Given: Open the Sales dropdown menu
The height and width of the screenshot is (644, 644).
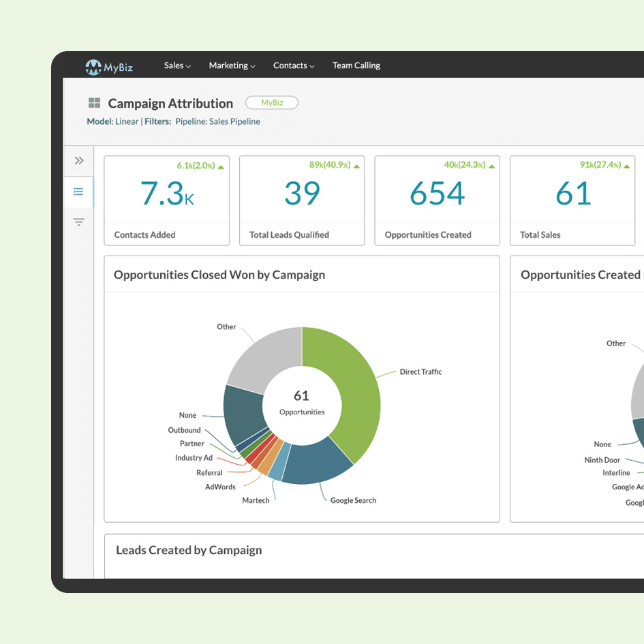Looking at the screenshot, I should pos(177,66).
